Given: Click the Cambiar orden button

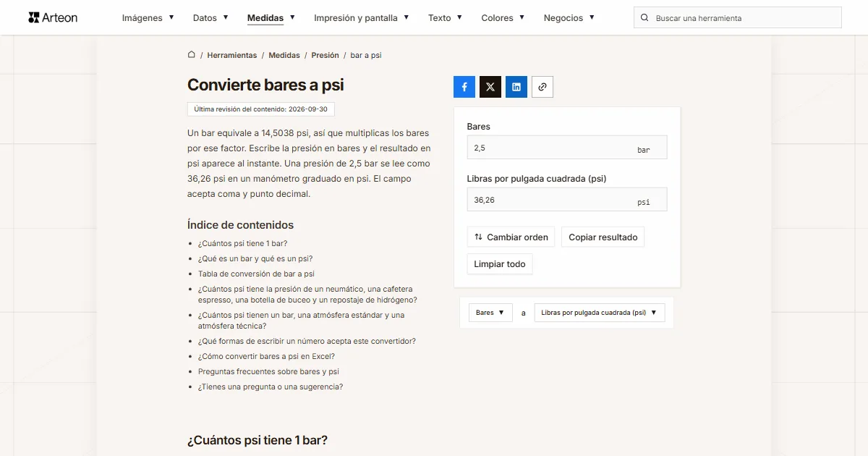Looking at the screenshot, I should tap(511, 237).
